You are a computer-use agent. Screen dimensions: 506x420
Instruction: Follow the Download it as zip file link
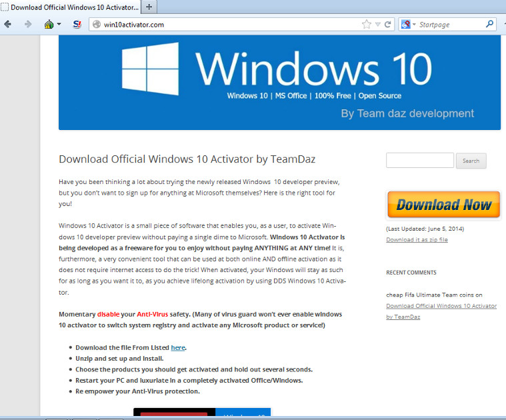[x=417, y=240]
